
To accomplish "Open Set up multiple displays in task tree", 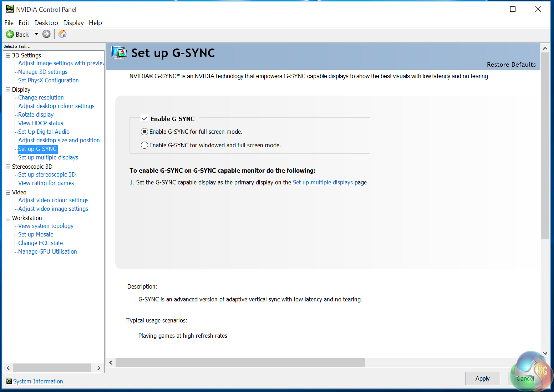I will tap(48, 157).
